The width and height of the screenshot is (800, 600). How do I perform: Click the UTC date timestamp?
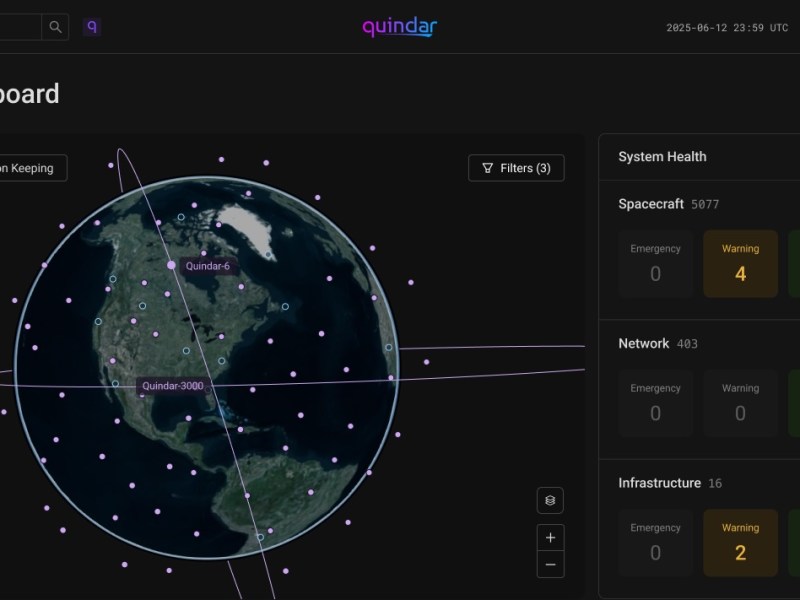[727, 28]
